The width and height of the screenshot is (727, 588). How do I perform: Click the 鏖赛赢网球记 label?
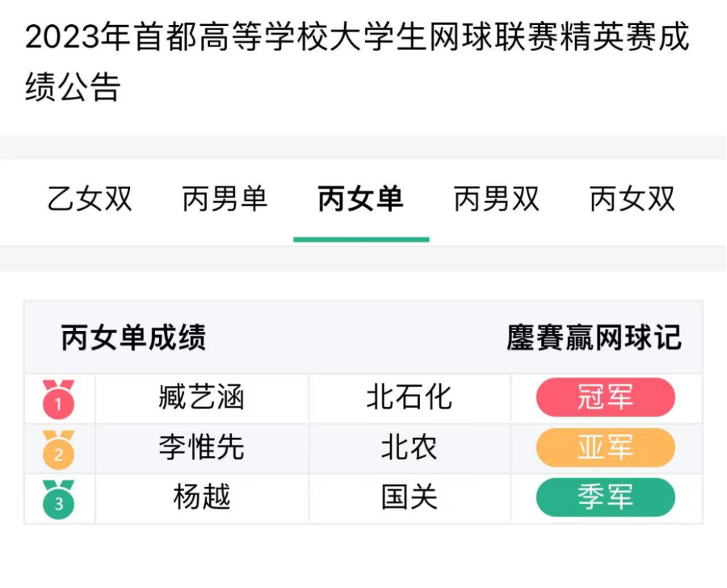(594, 338)
